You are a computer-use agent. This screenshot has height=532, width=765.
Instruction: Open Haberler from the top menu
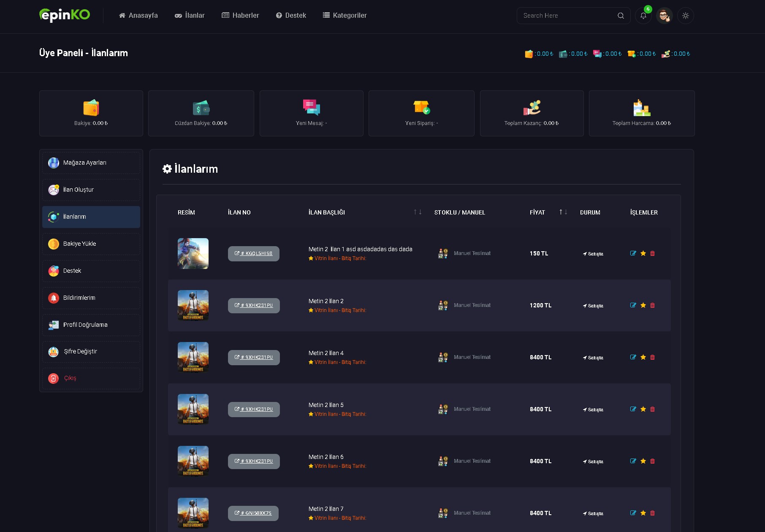coord(240,15)
